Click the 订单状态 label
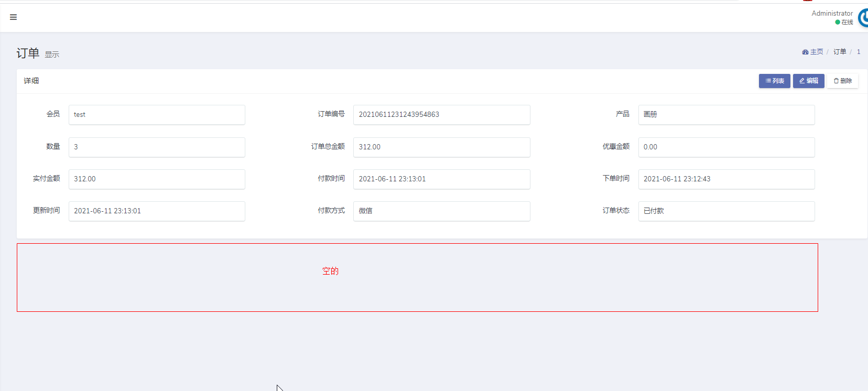This screenshot has width=868, height=391. coord(616,211)
